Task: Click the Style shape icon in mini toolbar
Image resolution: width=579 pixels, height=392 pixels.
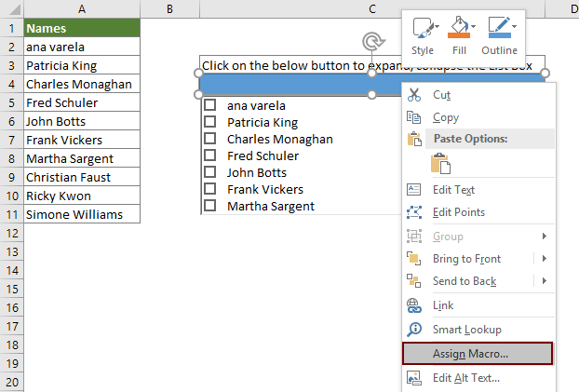Action: tap(422, 27)
